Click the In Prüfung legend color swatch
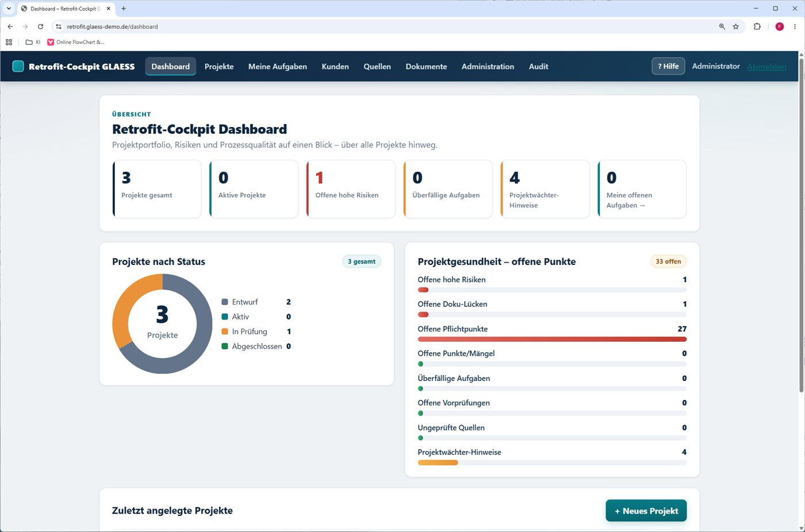The image size is (805, 532). coord(225,331)
